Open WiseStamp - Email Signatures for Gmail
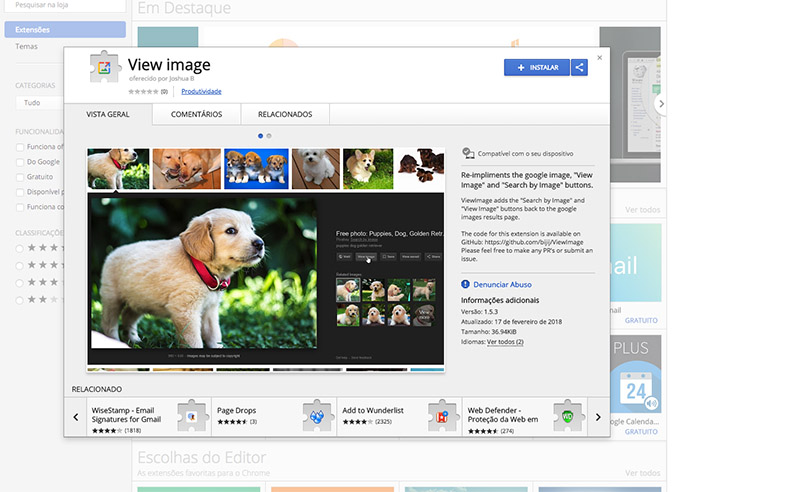 pos(126,415)
